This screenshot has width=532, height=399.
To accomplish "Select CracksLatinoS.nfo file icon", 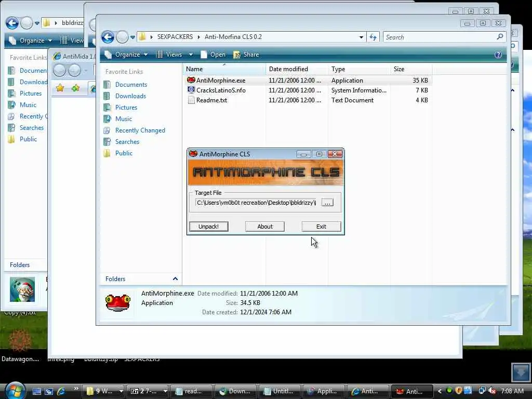I will coord(191,90).
